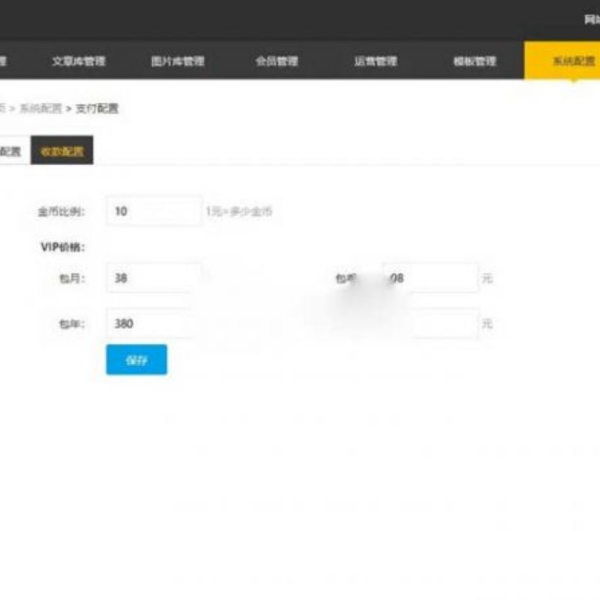The image size is (600, 600).
Task: Click the first breadcrumb item before 系统配置
Action: (3, 108)
